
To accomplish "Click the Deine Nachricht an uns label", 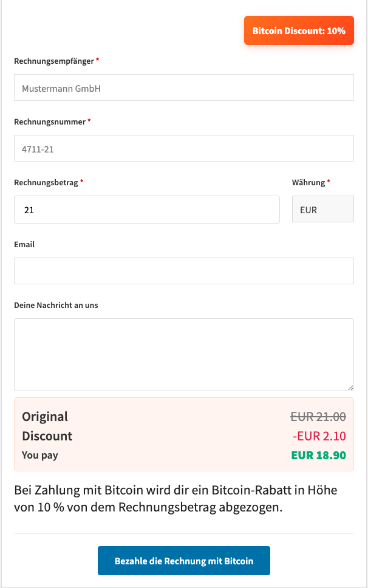I will point(56,305).
